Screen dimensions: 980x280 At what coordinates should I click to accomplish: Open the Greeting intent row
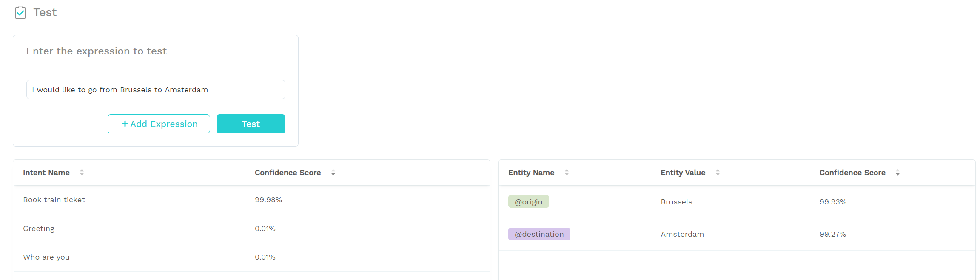[251, 229]
